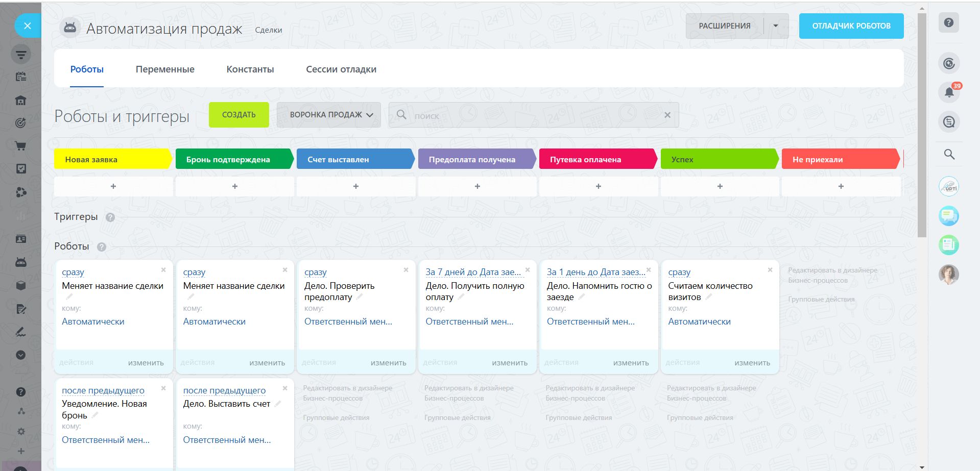The image size is (980, 471).
Task: Remove the Считаем количество визитов robot
Action: coord(770,270)
